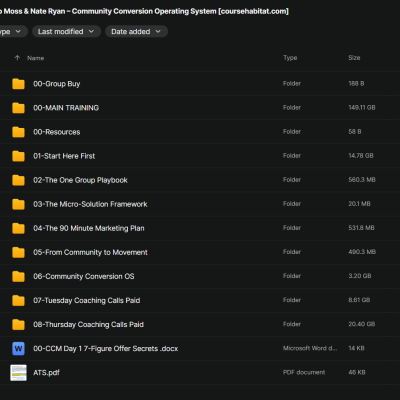
Task: Click the ATS.pdf thumbnail preview
Action: pyautogui.click(x=18, y=373)
